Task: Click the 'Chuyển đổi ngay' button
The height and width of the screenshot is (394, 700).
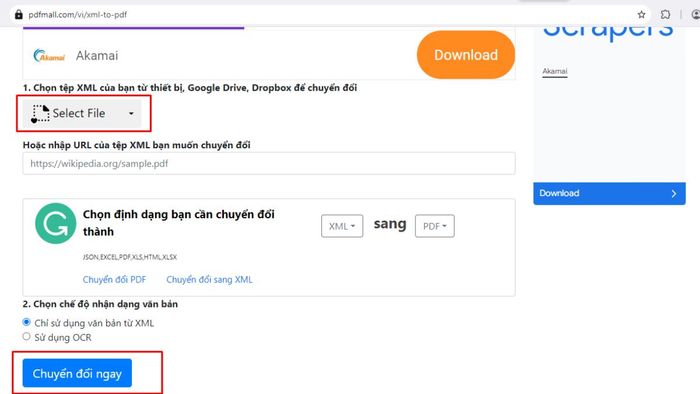Action: click(77, 373)
